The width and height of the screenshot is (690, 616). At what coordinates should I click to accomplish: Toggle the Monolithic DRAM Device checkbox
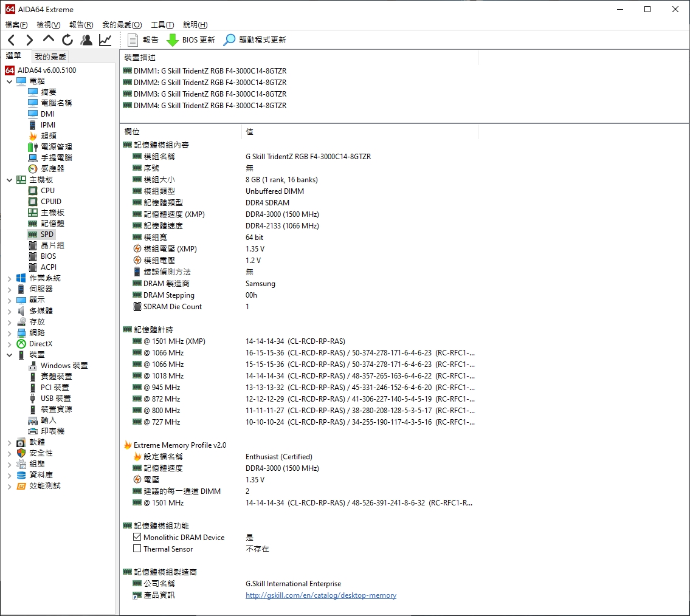pyautogui.click(x=137, y=537)
